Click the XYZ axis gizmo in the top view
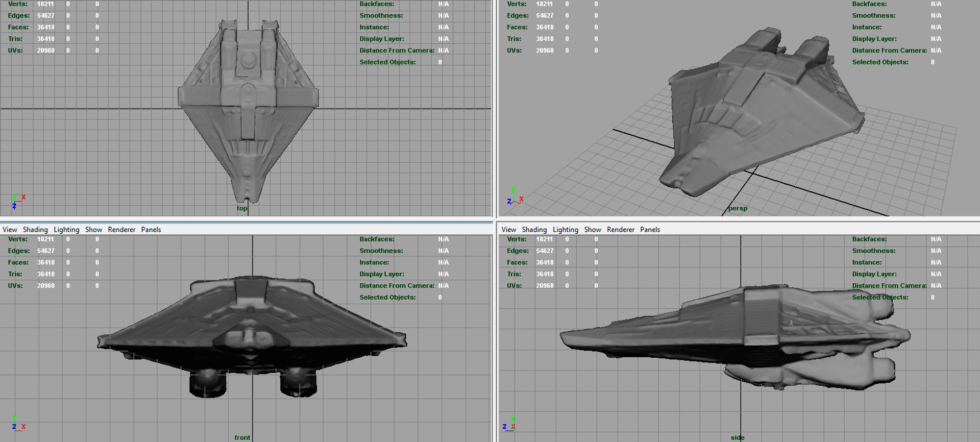This screenshot has height=442, width=980. pos(18,202)
